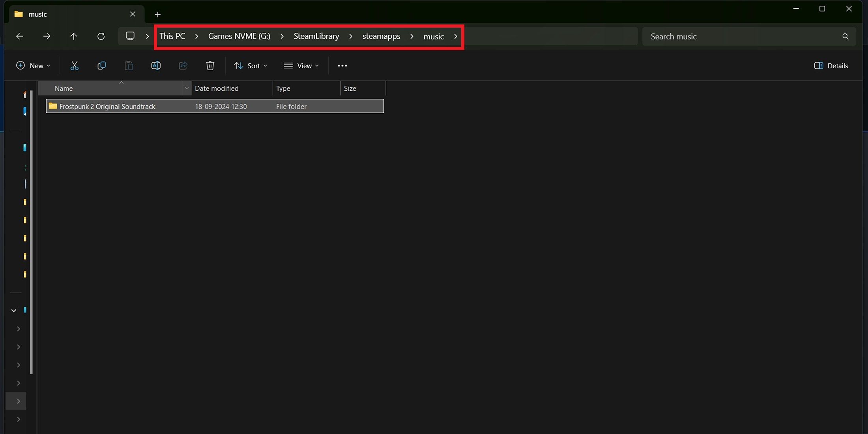Expand the highlighted navigation pane item

click(18, 401)
